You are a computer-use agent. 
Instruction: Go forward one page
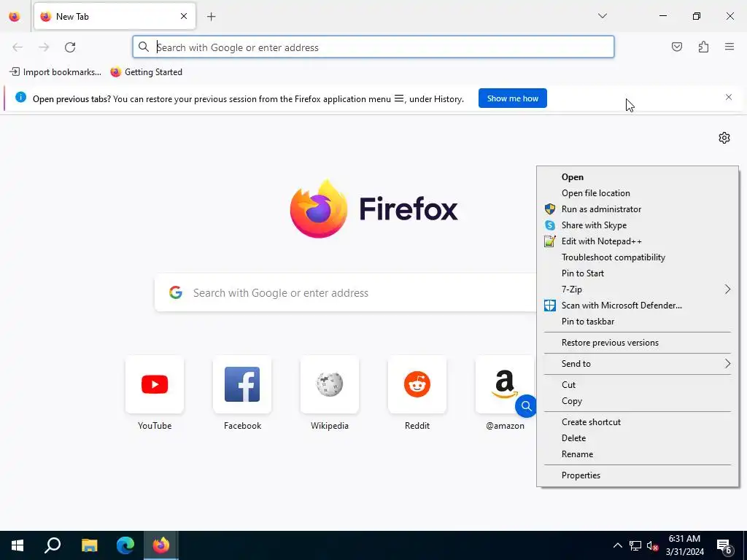[x=44, y=47]
